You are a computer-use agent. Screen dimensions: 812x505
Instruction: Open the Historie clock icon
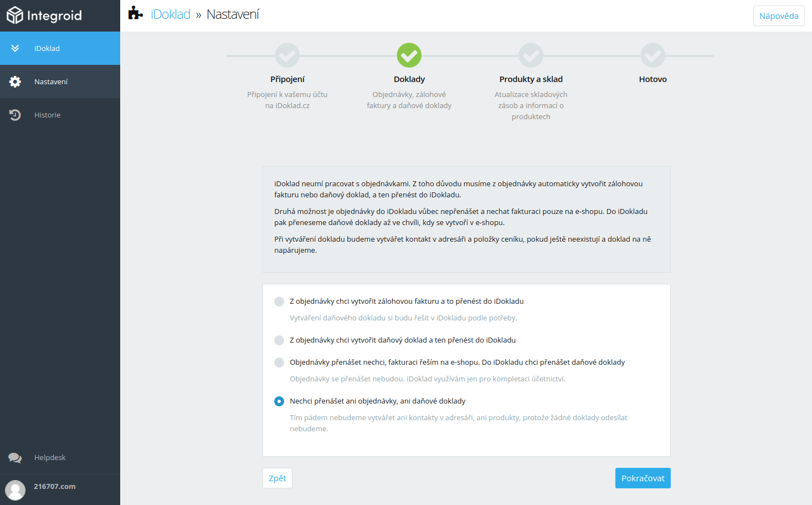click(15, 115)
